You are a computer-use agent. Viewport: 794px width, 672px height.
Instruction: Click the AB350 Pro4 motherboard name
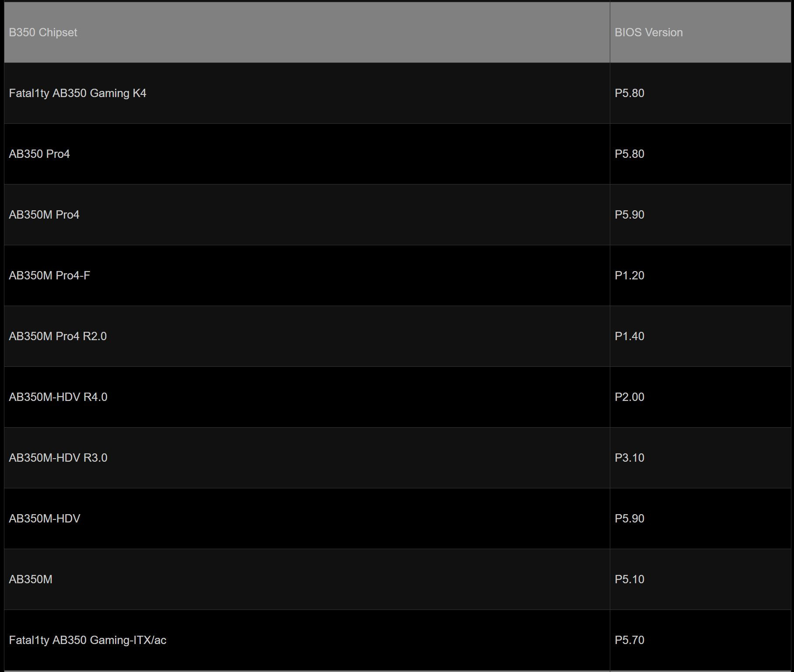pos(39,154)
